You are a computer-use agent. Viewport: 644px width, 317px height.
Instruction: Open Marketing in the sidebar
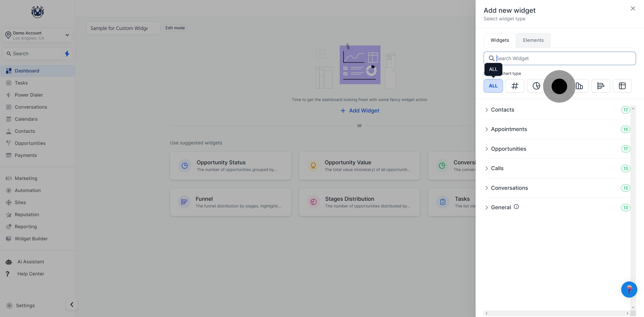point(38,178)
